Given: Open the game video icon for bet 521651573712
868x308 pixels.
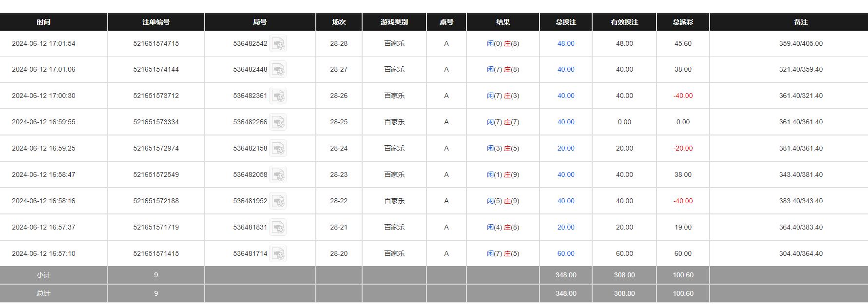Looking at the screenshot, I should point(279,96).
